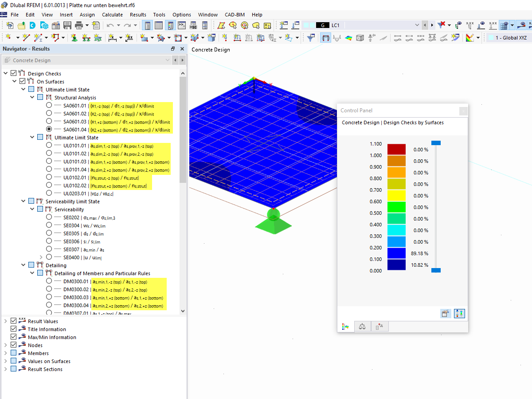Click the Save icon in the toolbar
This screenshot has height=399, width=532.
pos(67,25)
